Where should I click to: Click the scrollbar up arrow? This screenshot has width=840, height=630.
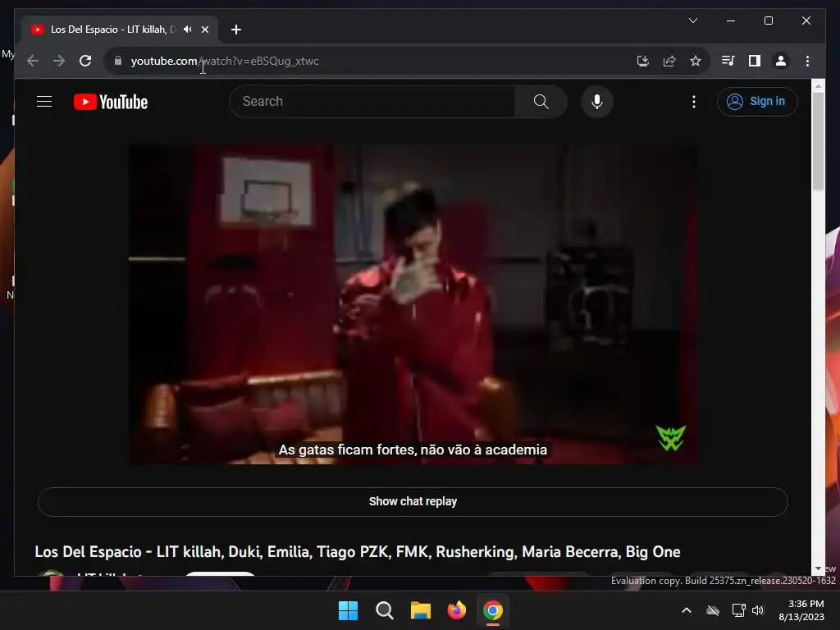[x=818, y=85]
